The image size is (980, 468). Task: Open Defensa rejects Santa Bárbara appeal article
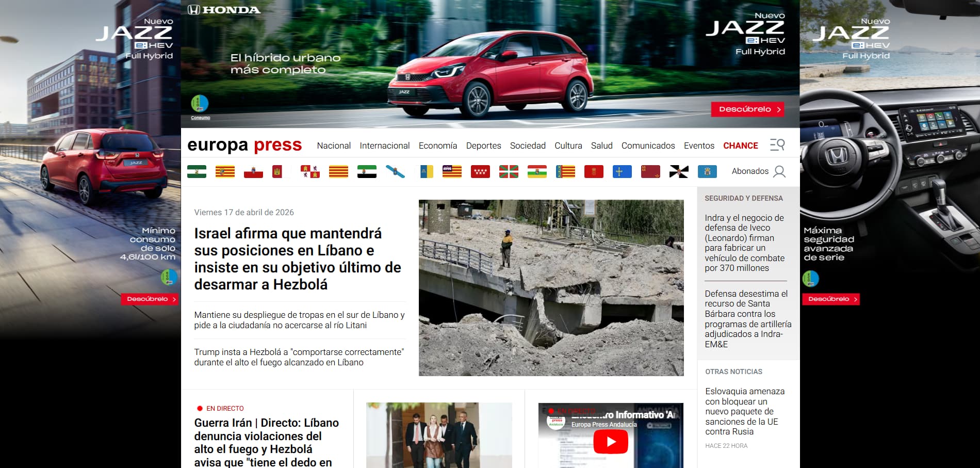click(x=748, y=319)
